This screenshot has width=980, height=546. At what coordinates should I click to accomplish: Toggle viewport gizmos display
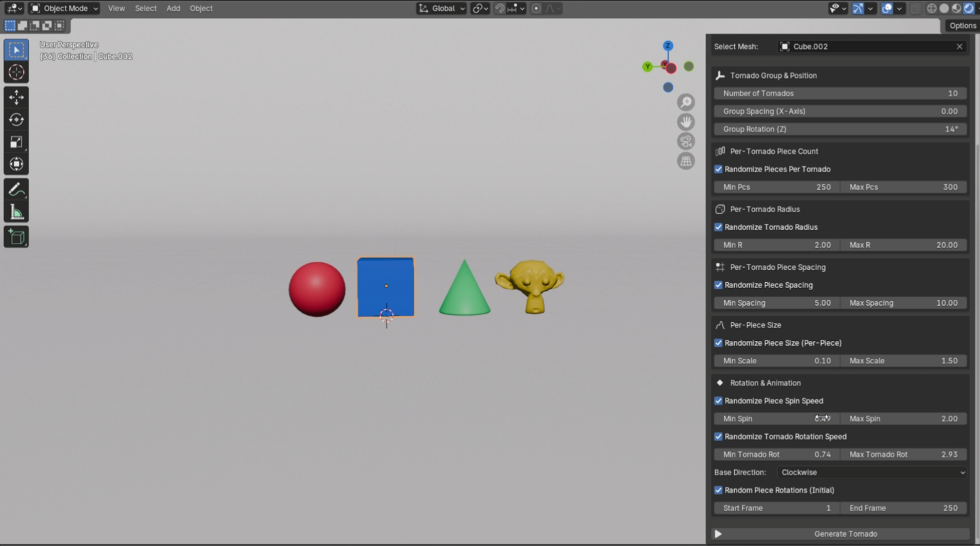coord(858,9)
